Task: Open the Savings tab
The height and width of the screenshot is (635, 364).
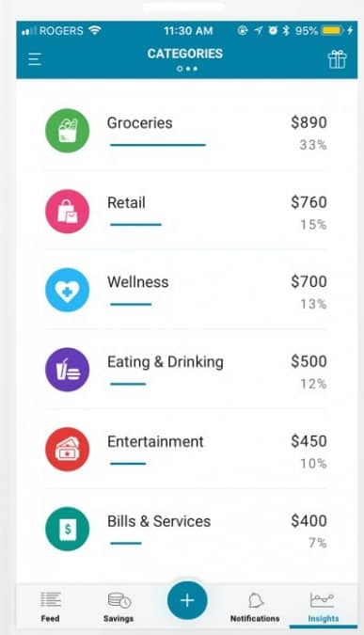Action: (x=119, y=606)
